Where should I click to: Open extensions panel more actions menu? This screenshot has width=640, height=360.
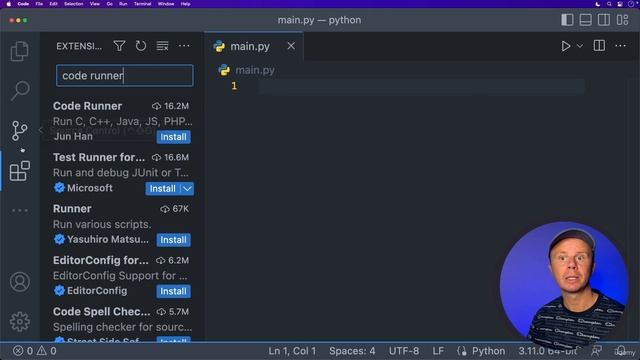[x=184, y=46]
